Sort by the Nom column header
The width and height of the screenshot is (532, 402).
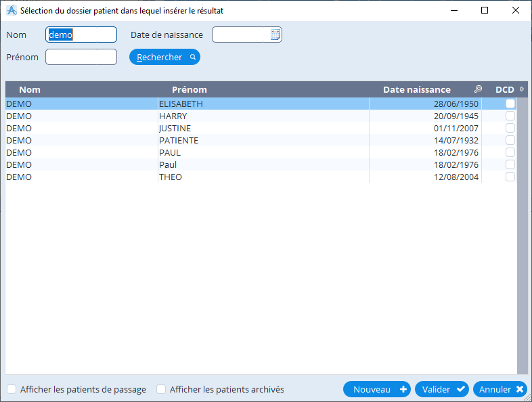(x=30, y=89)
